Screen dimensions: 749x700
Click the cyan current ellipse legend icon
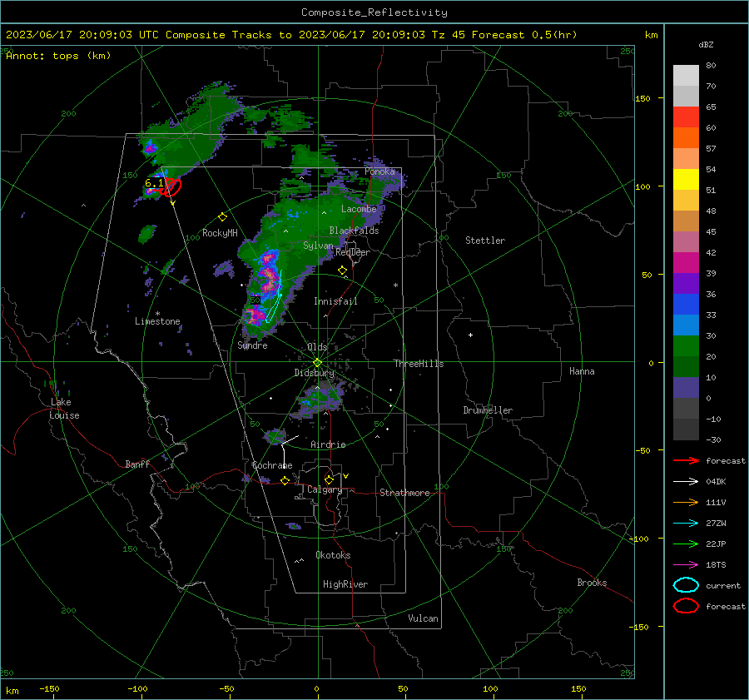pyautogui.click(x=686, y=585)
